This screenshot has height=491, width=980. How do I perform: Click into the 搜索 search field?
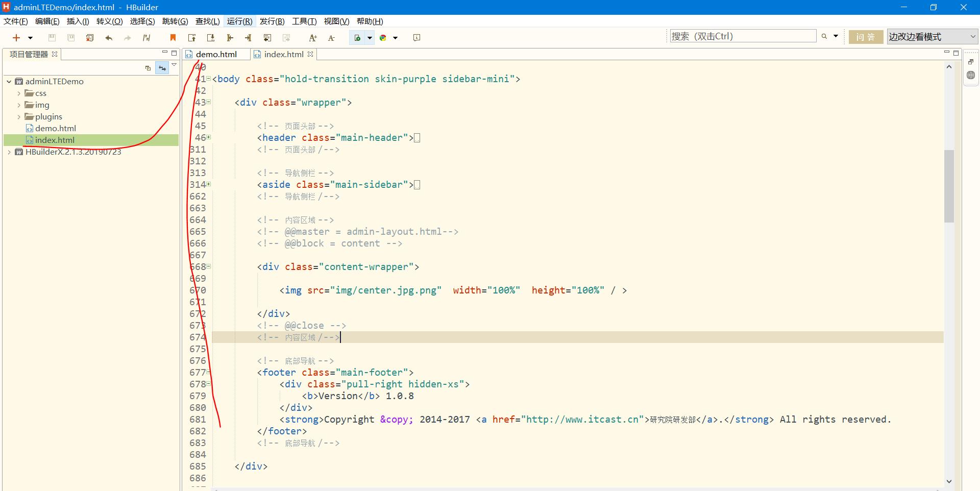point(743,36)
